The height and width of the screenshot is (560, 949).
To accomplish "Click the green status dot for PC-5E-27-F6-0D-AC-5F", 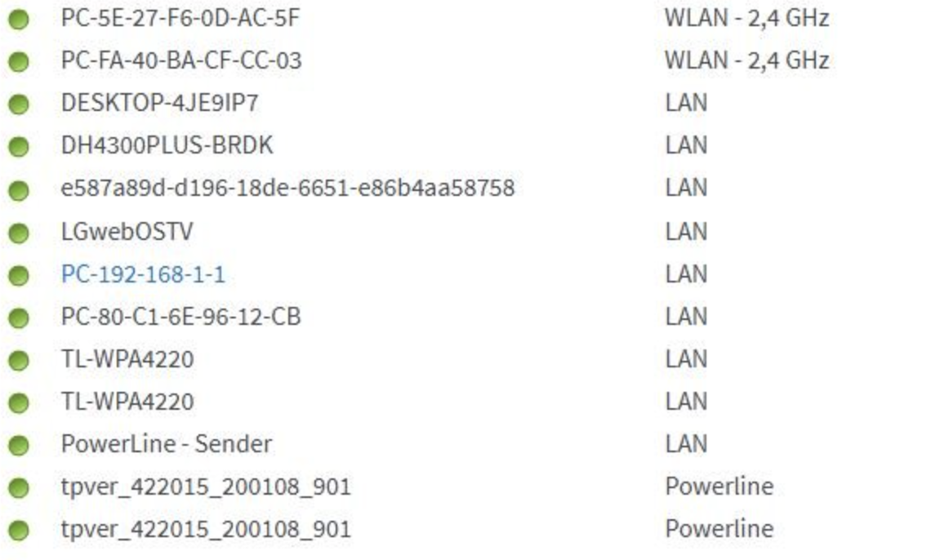I will coord(19,20).
